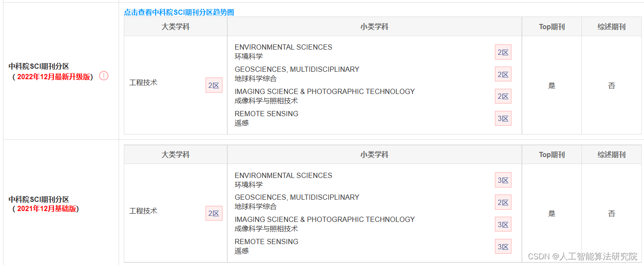Click the 2区 badge for IMAGING SCIENCE in 2022 table

click(x=503, y=96)
